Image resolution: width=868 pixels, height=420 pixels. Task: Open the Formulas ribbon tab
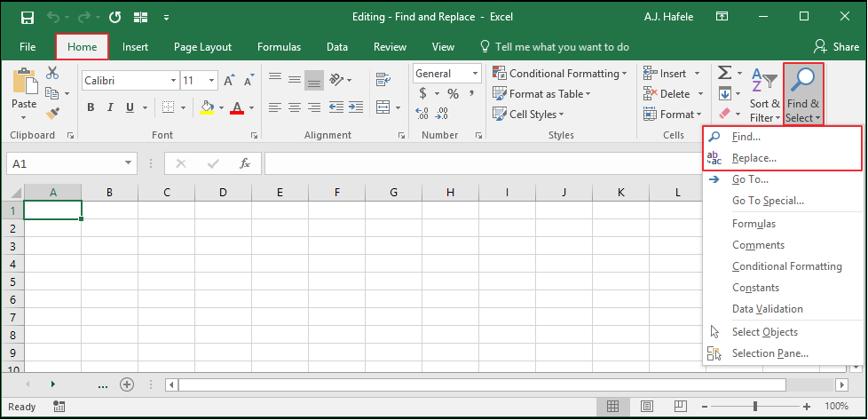click(x=279, y=47)
